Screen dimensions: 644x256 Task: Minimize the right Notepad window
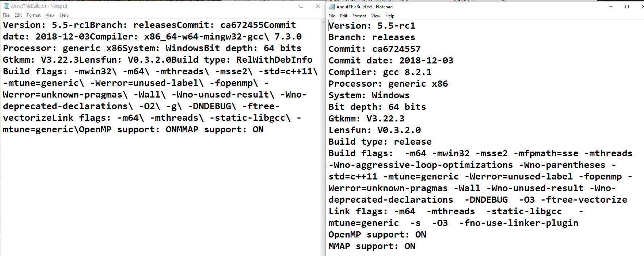[611, 7]
